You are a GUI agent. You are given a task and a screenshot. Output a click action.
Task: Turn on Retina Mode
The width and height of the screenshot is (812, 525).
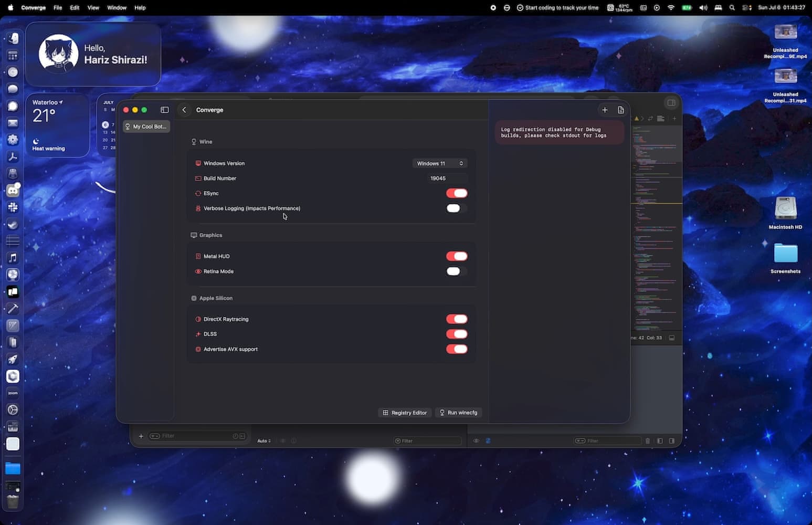pos(457,271)
